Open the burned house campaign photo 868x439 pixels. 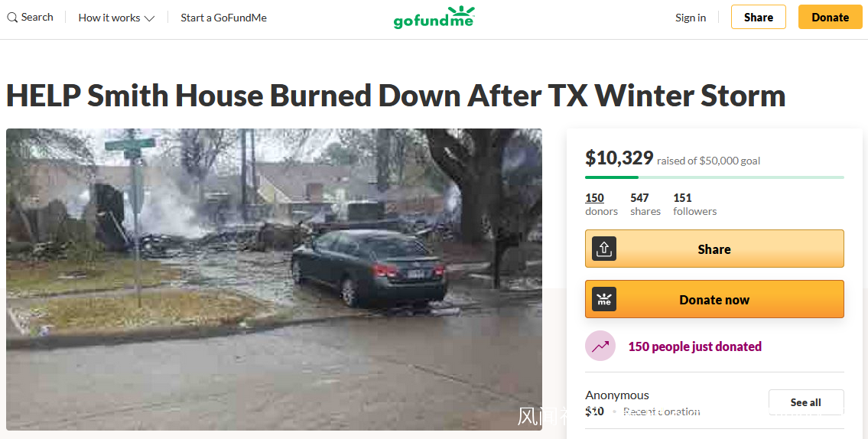coord(274,280)
